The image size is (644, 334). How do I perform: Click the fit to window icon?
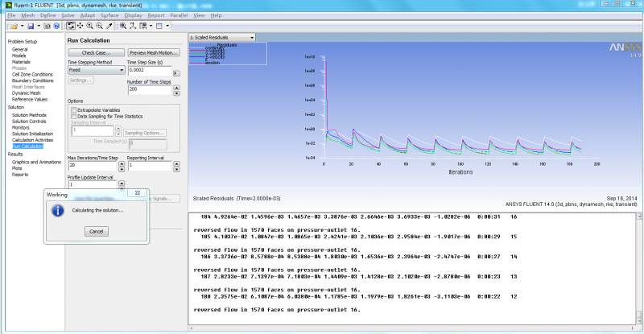123,26
